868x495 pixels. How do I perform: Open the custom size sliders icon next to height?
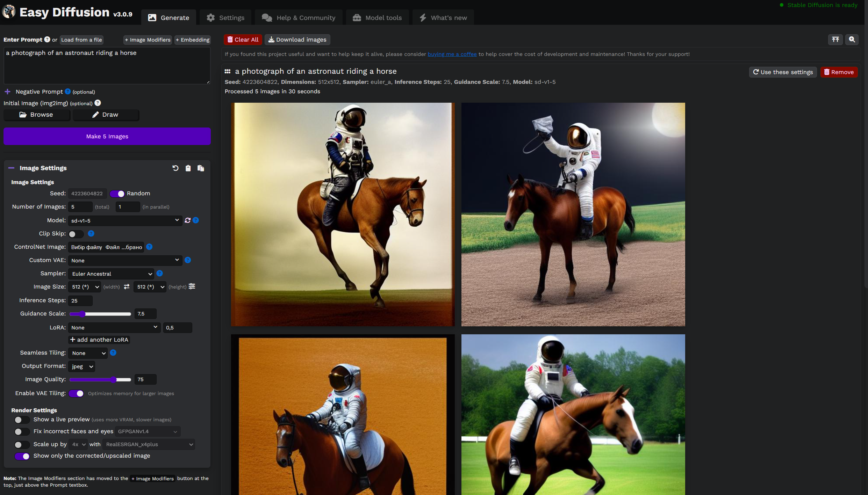[192, 286]
